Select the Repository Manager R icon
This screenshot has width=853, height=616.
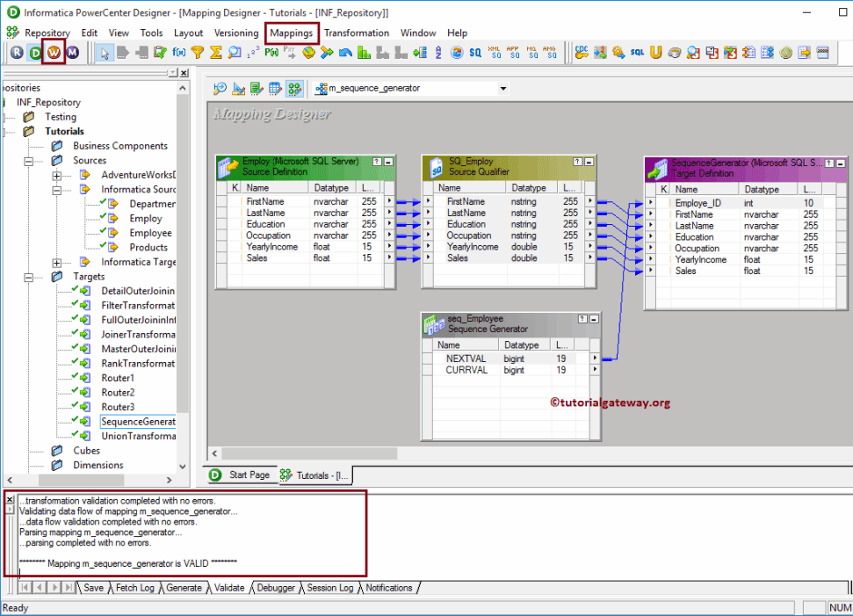pos(16,53)
